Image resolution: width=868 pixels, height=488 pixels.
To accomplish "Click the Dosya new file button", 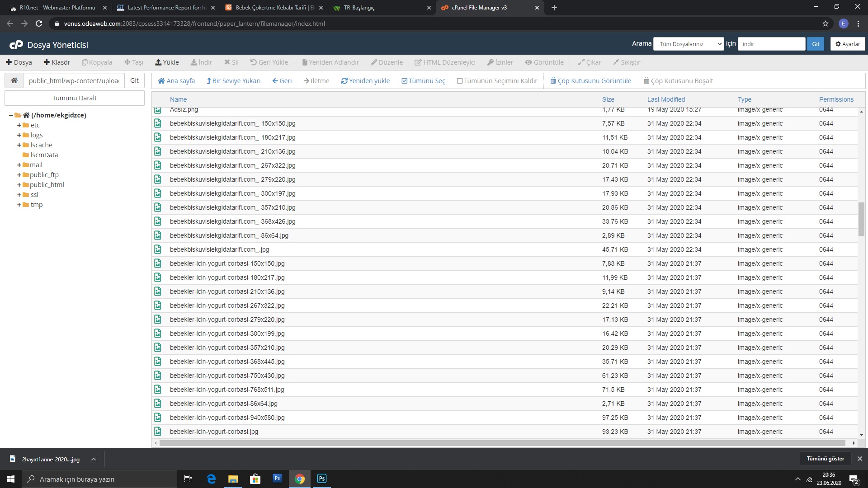I will (19, 62).
